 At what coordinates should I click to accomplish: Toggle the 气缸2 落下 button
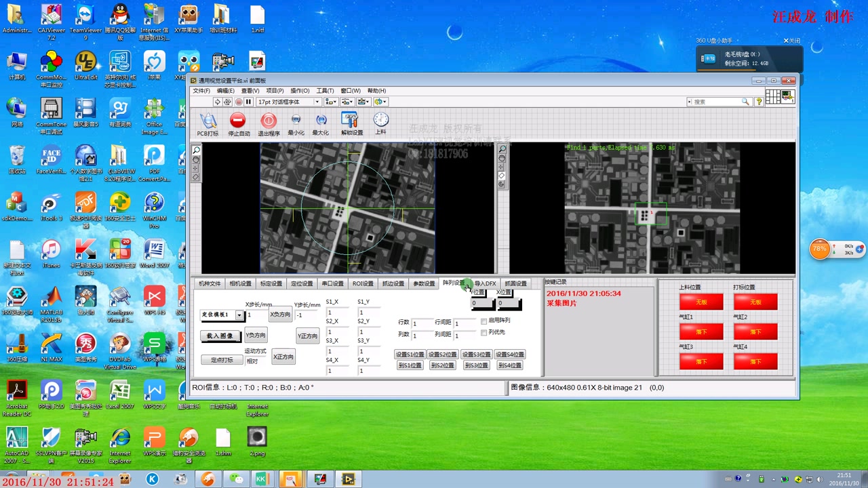click(755, 331)
